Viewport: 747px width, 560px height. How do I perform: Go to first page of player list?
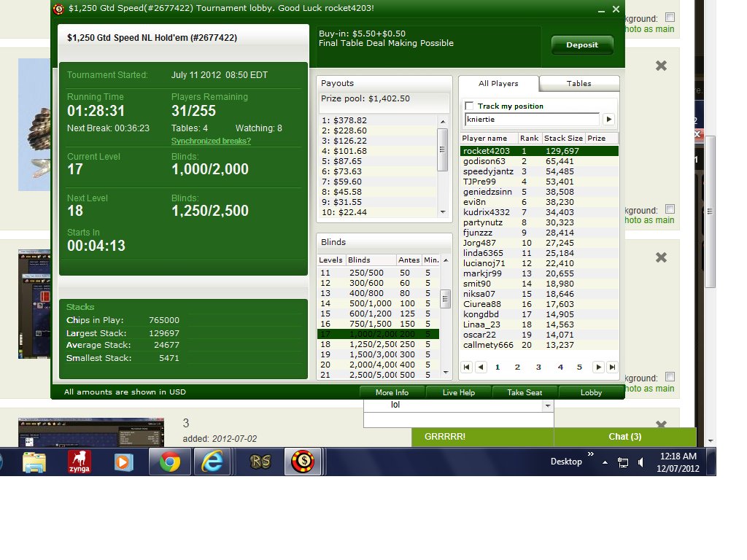tap(466, 367)
